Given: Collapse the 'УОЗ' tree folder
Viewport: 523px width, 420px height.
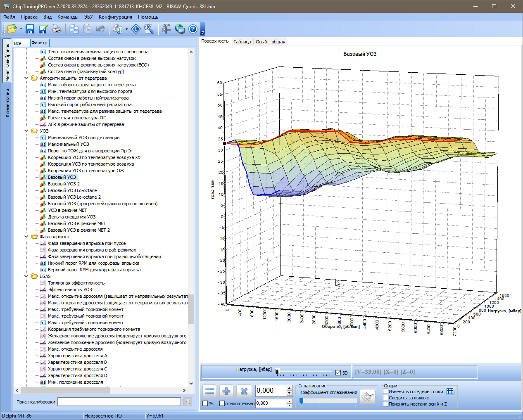Looking at the screenshot, I should click(26, 131).
